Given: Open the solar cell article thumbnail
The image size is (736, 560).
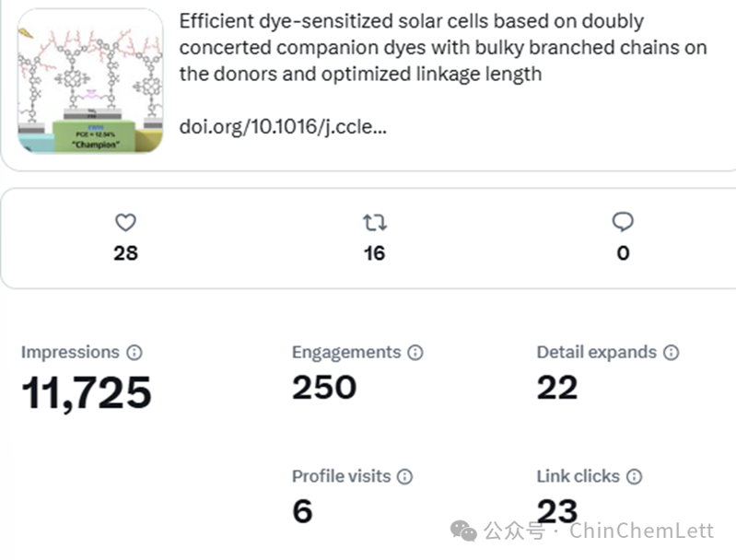Looking at the screenshot, I should 89,80.
